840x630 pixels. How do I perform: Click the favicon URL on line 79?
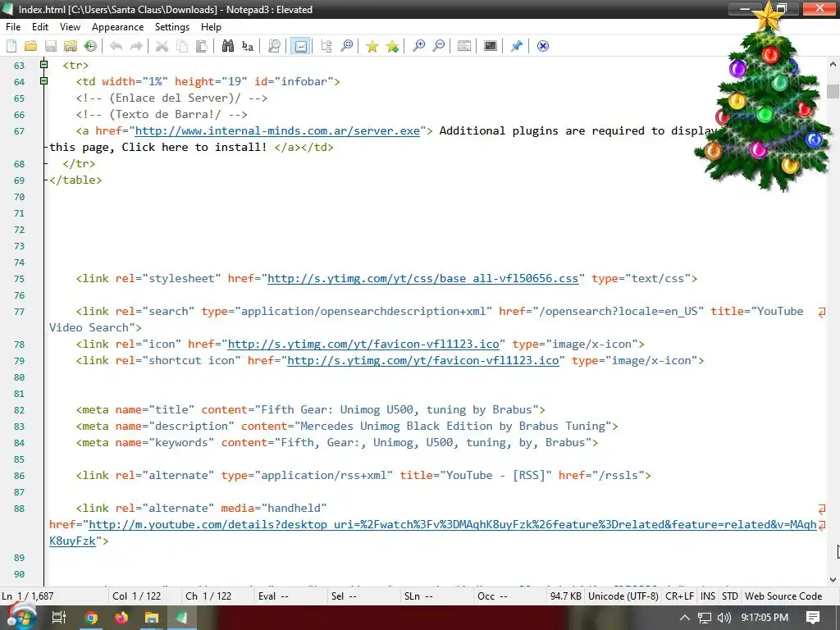point(423,361)
